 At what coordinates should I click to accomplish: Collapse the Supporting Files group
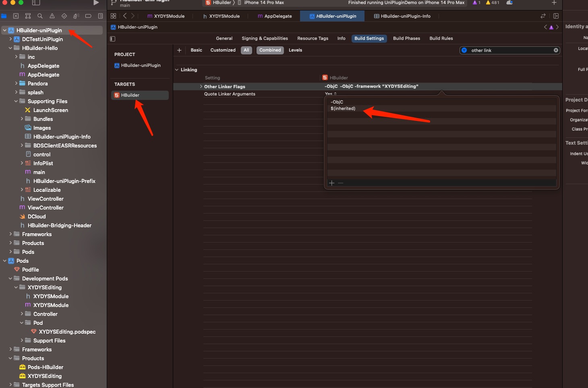coord(16,101)
